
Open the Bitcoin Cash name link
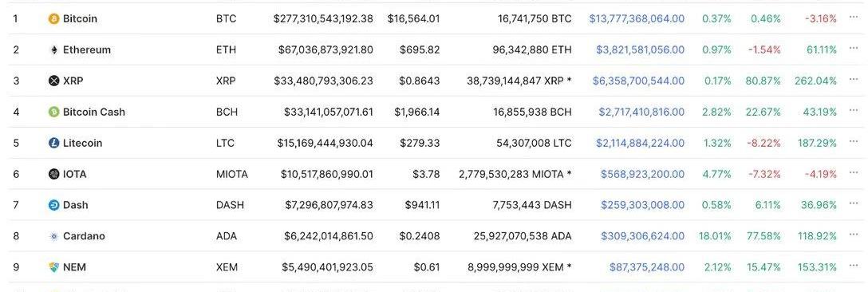94,112
